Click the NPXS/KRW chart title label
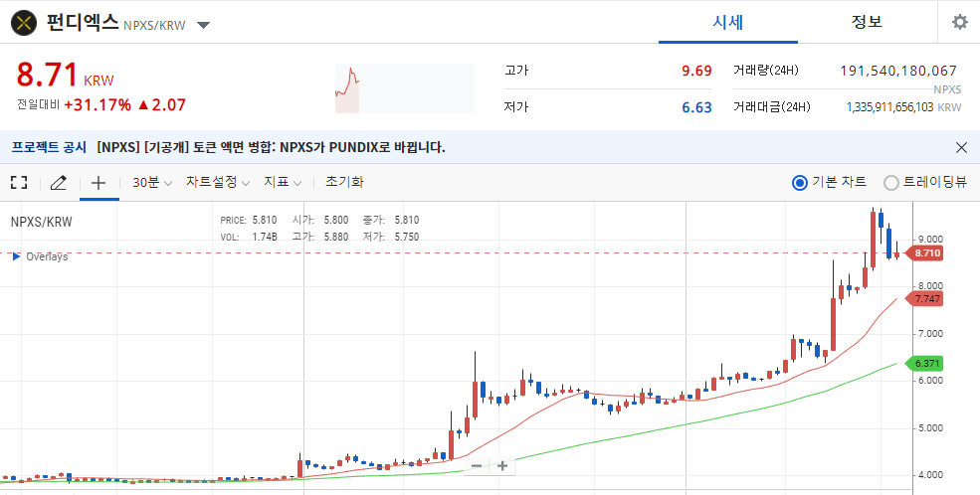 click(41, 222)
